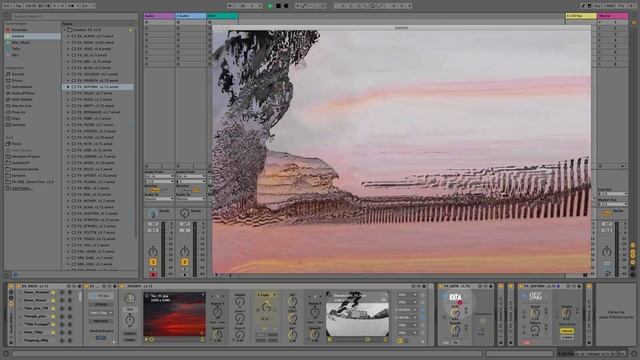The image size is (640, 360).
Task: Click the Tap tempo button
Action: pyautogui.click(x=19, y=6)
